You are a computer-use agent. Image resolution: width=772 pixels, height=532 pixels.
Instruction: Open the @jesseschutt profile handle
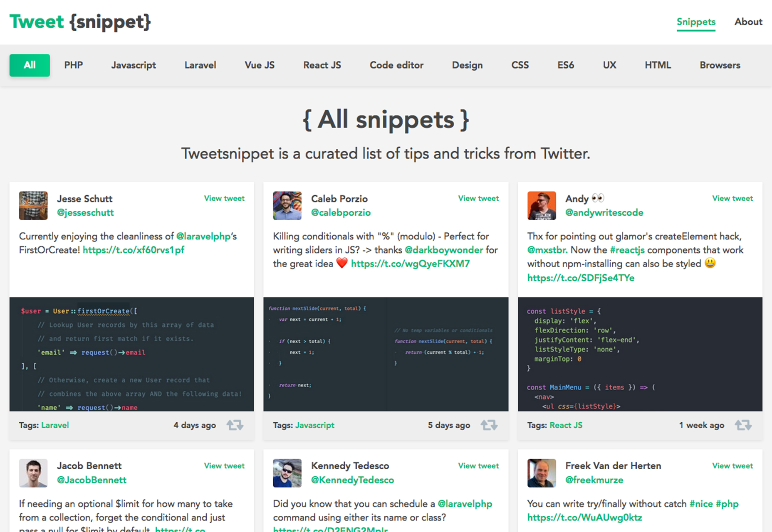(x=85, y=212)
